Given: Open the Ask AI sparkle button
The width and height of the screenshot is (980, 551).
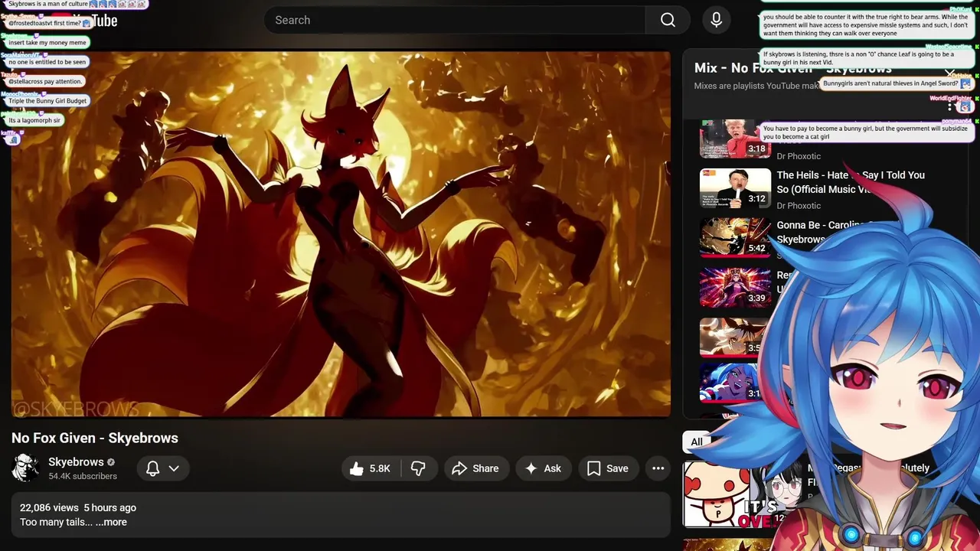Looking at the screenshot, I should [x=543, y=468].
